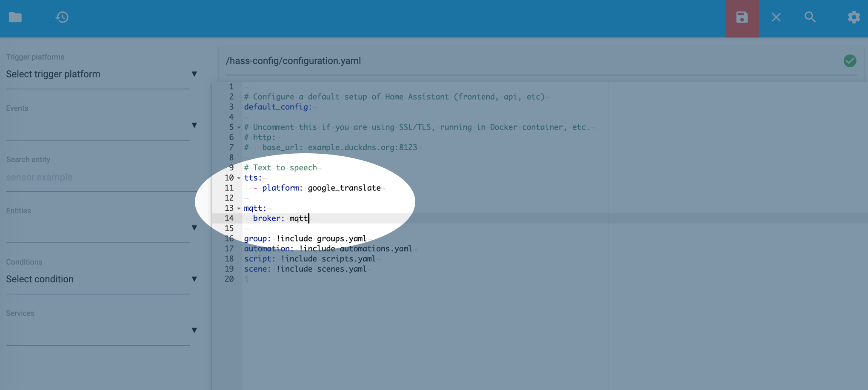Fold the comment block at line 5
This screenshot has height=390, width=868.
click(x=238, y=127)
